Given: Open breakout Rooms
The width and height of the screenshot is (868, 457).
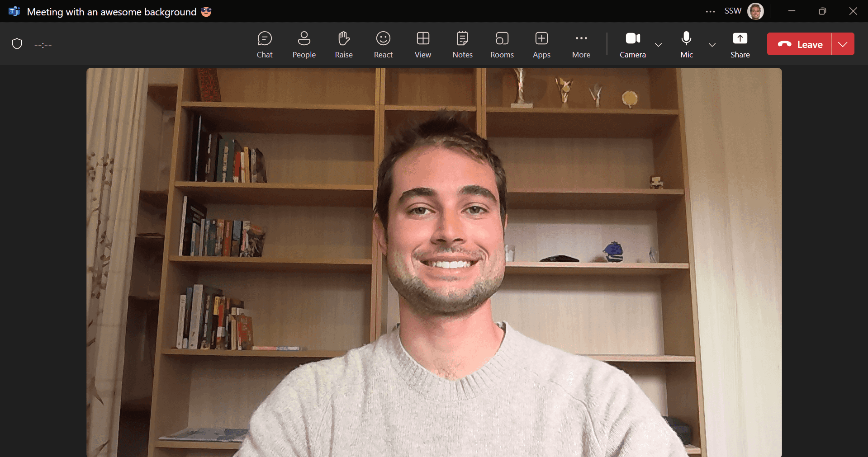Looking at the screenshot, I should tap(502, 44).
